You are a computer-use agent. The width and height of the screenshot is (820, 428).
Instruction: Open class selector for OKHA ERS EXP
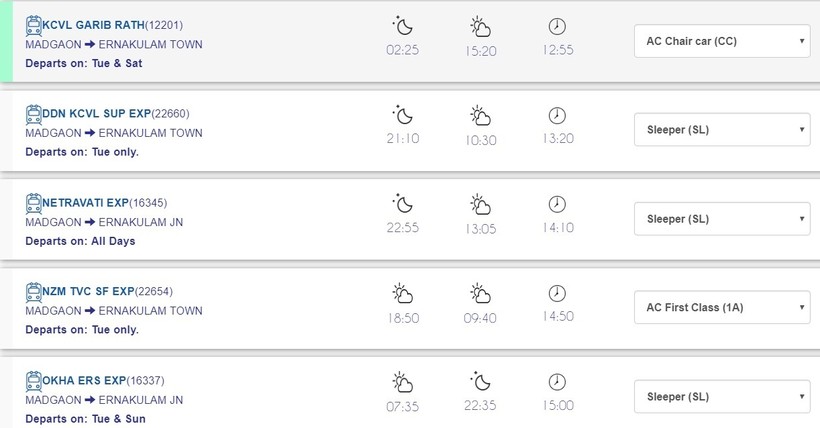[x=722, y=397]
